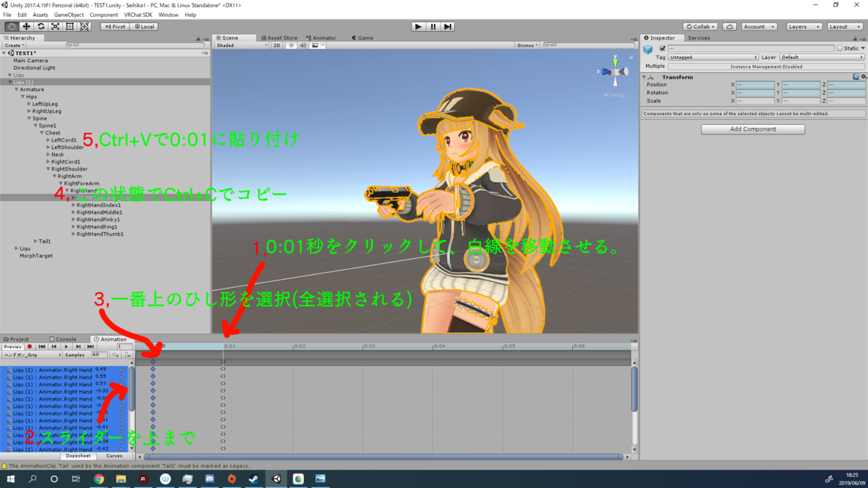
Task: Toggle the animation Preview button
Action: pos(13,347)
